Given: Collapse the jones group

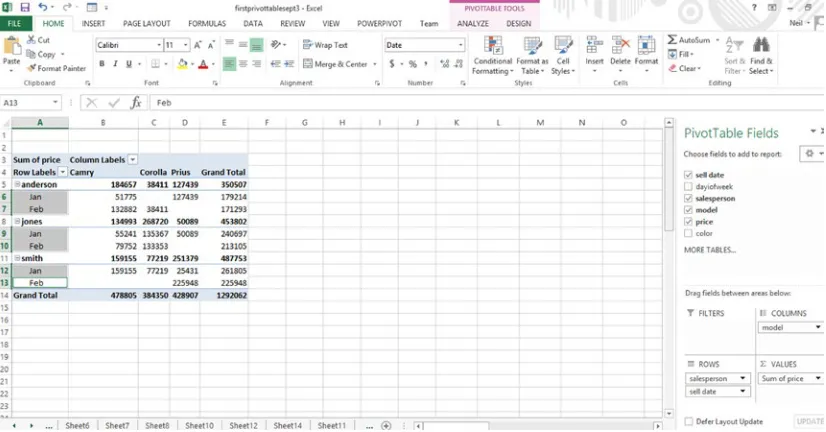Looking at the screenshot, I should pyautogui.click(x=17, y=221).
